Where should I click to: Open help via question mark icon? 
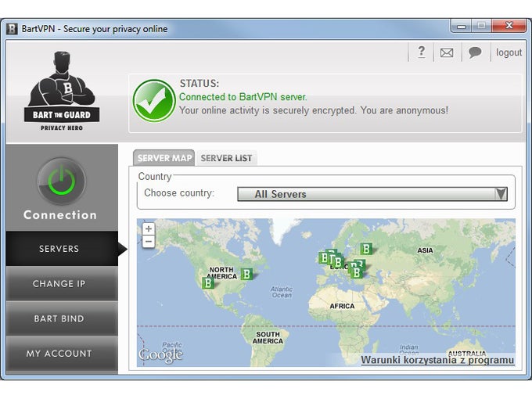(x=421, y=52)
